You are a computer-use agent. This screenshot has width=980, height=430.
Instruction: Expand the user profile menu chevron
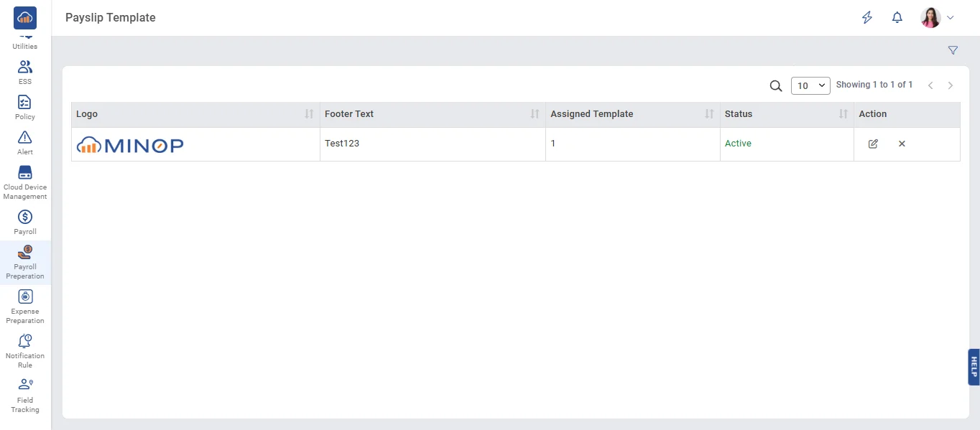pyautogui.click(x=951, y=18)
